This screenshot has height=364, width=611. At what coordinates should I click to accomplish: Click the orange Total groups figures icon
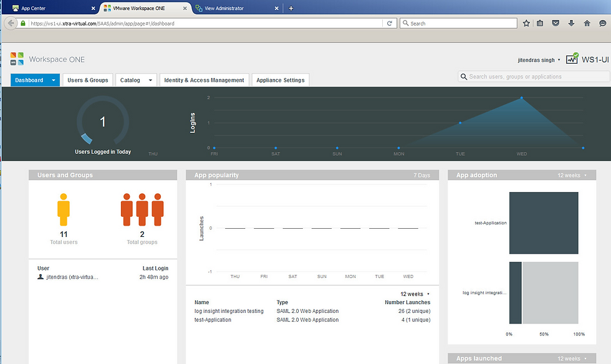[x=142, y=209]
